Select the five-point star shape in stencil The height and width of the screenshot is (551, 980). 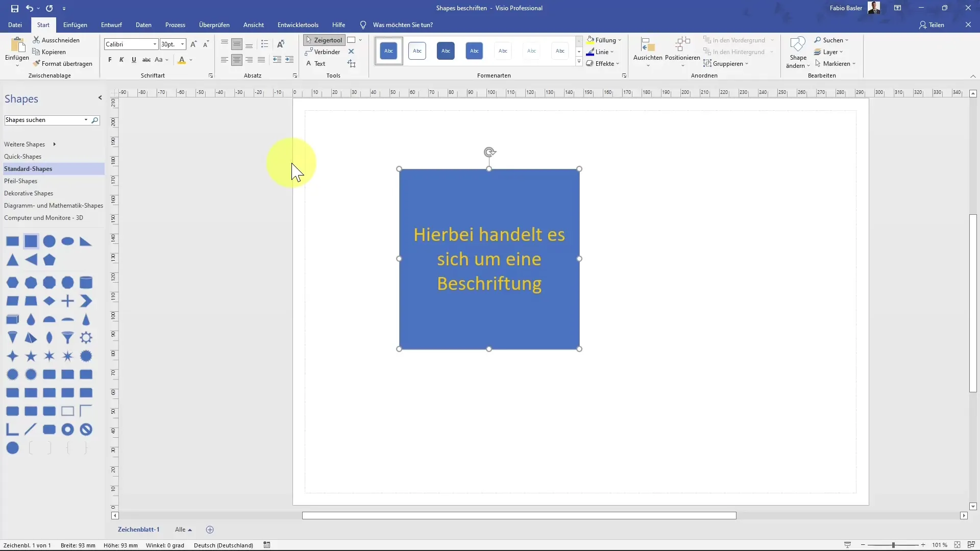coord(31,356)
